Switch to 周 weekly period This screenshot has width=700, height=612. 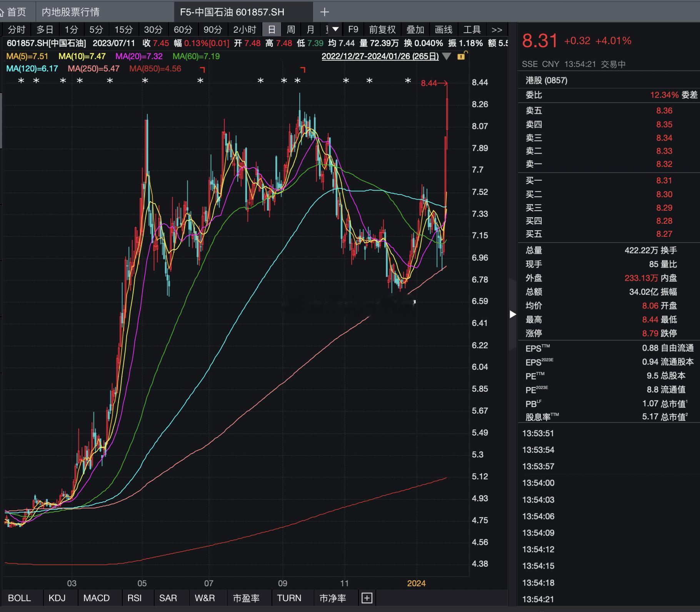pos(291,30)
